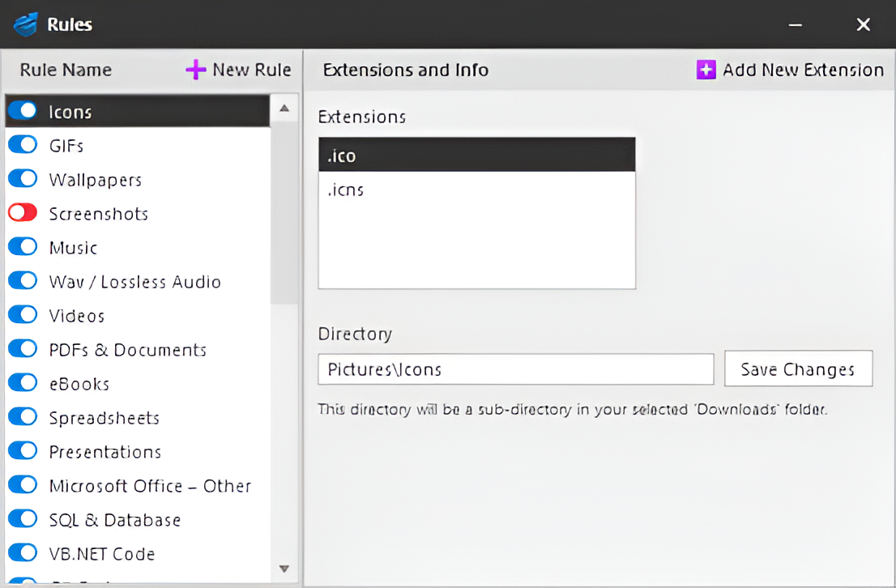The width and height of the screenshot is (896, 588).
Task: Click the Add New Extension plus icon
Action: pos(706,70)
